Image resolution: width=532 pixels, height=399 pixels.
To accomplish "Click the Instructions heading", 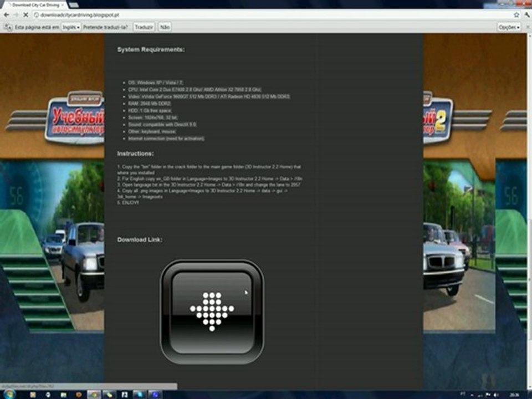I will pos(135,154).
